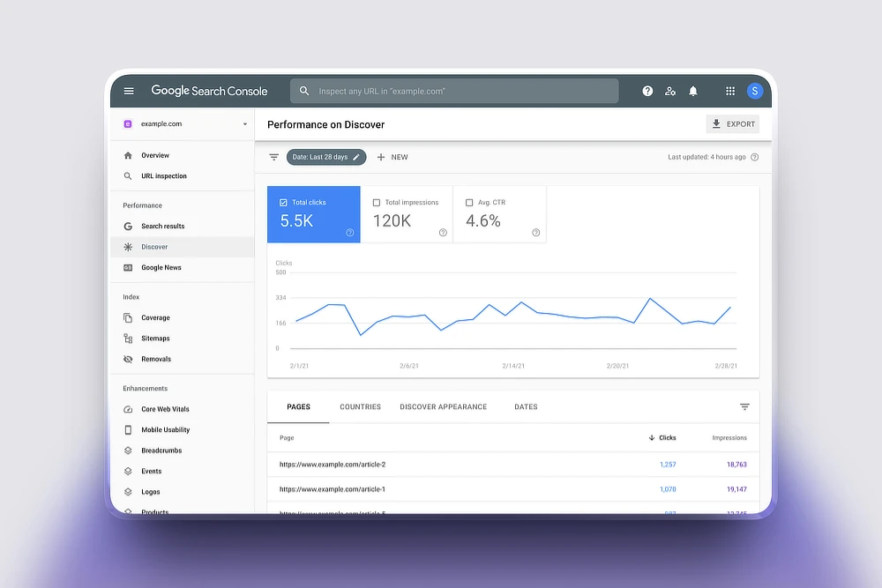882x588 pixels.
Task: Click the pencil edit icon on date chip
Action: pyautogui.click(x=356, y=158)
